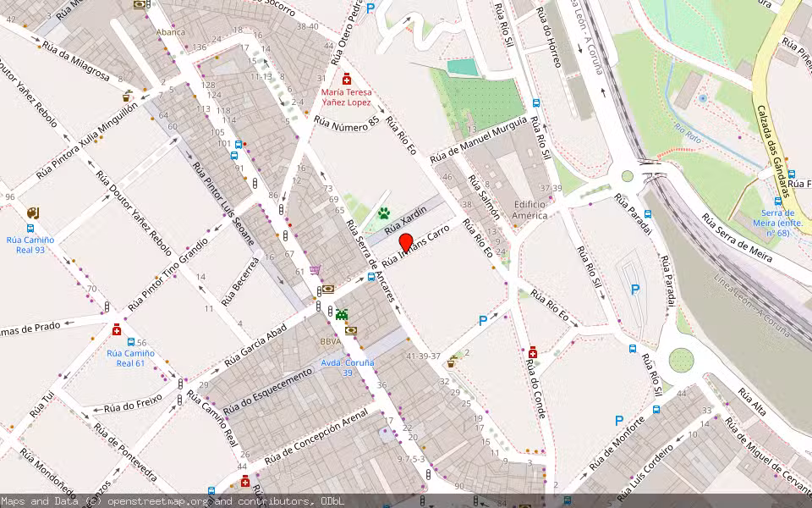Select the Rúa do Esquecemento label

point(268,391)
